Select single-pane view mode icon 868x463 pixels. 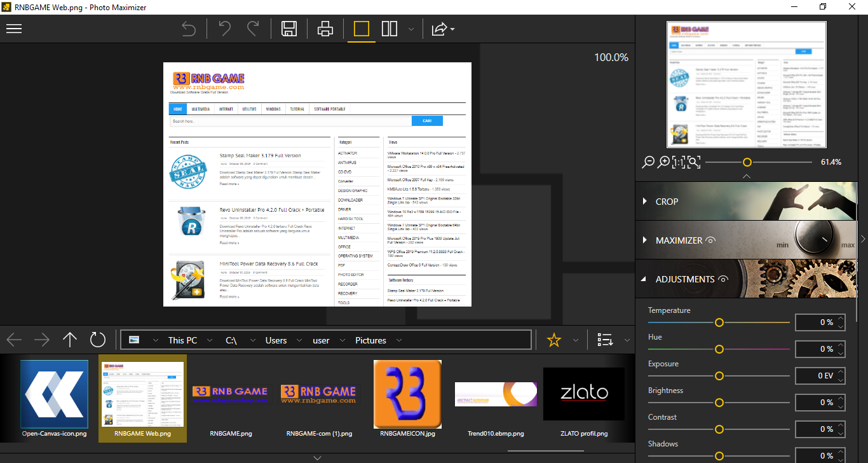click(x=362, y=29)
